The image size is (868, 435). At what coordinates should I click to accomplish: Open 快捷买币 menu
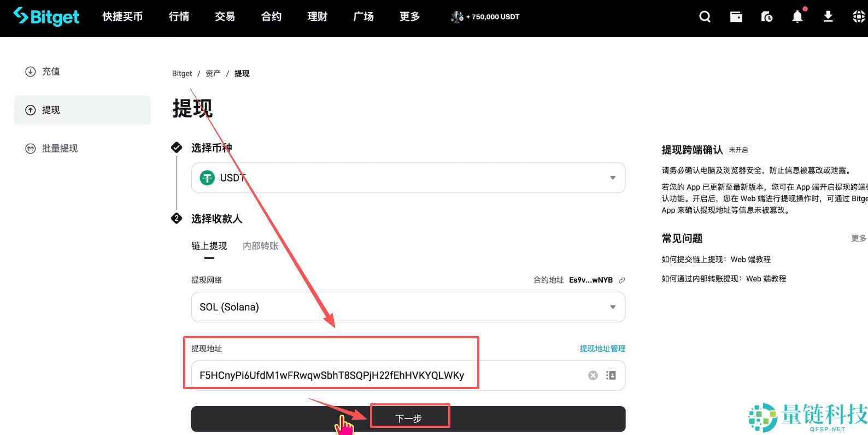pyautogui.click(x=122, y=17)
